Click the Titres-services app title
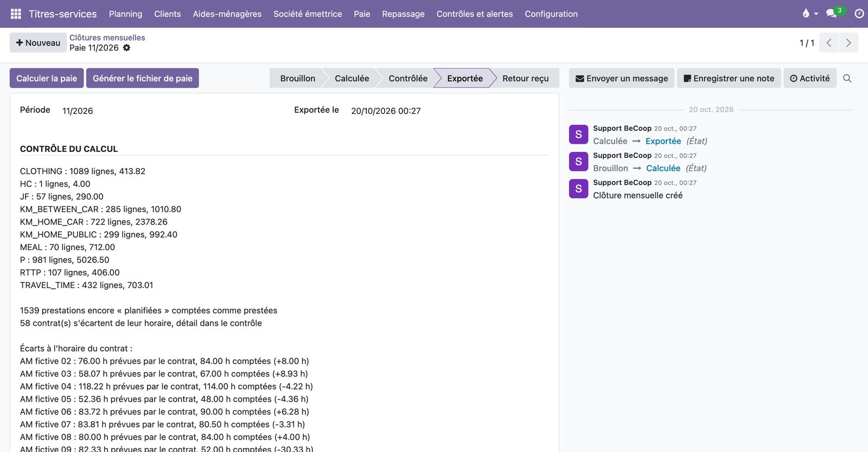This screenshot has height=452, width=868. pos(62,14)
